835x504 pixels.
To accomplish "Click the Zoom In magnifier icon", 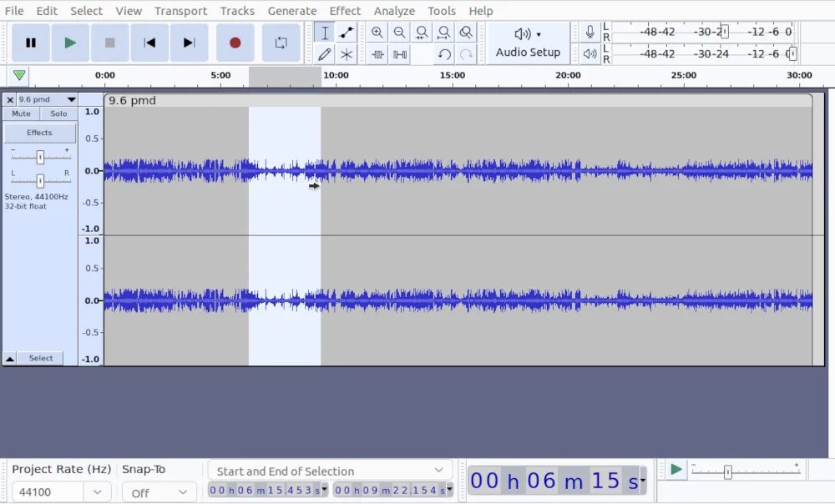I will click(377, 32).
